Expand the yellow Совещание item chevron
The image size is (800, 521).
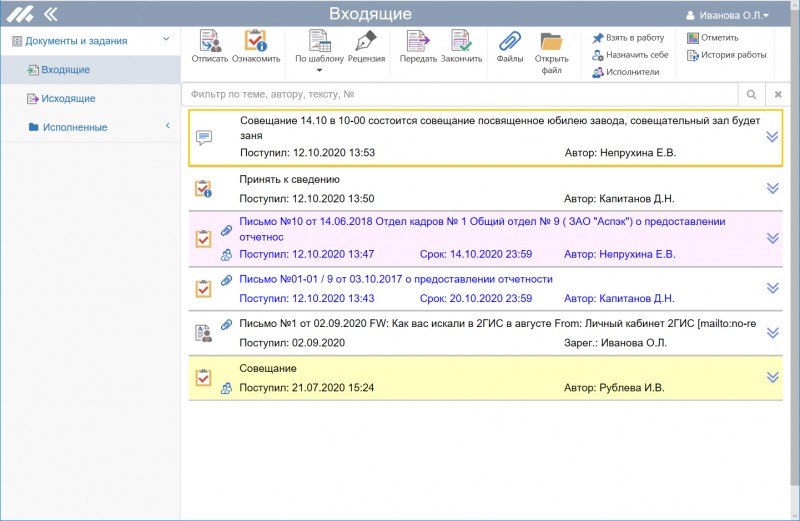click(771, 377)
